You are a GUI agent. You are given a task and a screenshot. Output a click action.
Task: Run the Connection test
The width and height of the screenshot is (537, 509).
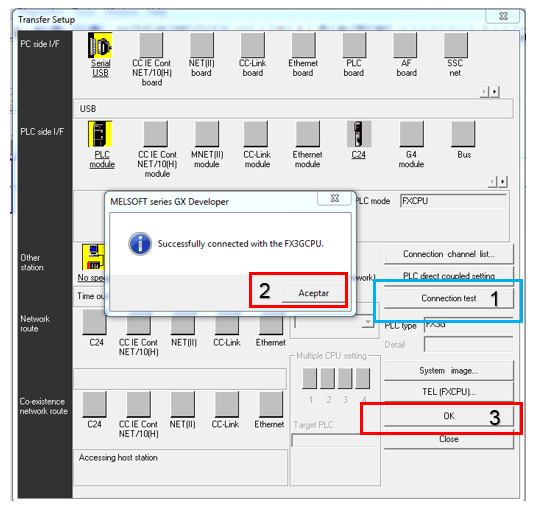point(449,298)
